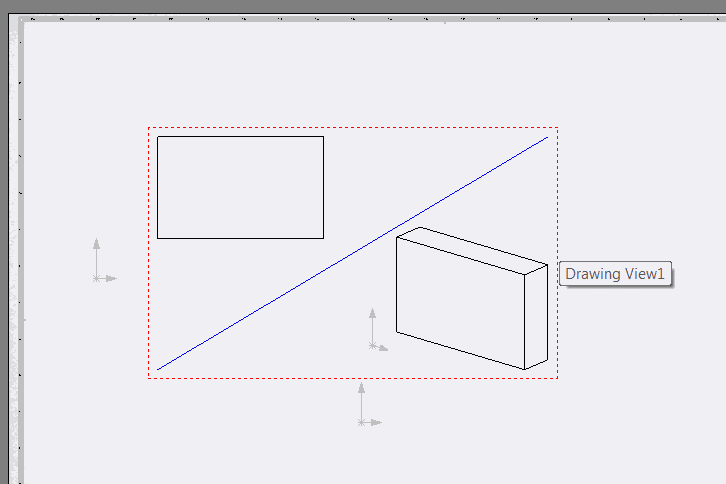Click the Drawing View1 tooltip label
Viewport: 726px width, 484px height.
[x=615, y=274]
